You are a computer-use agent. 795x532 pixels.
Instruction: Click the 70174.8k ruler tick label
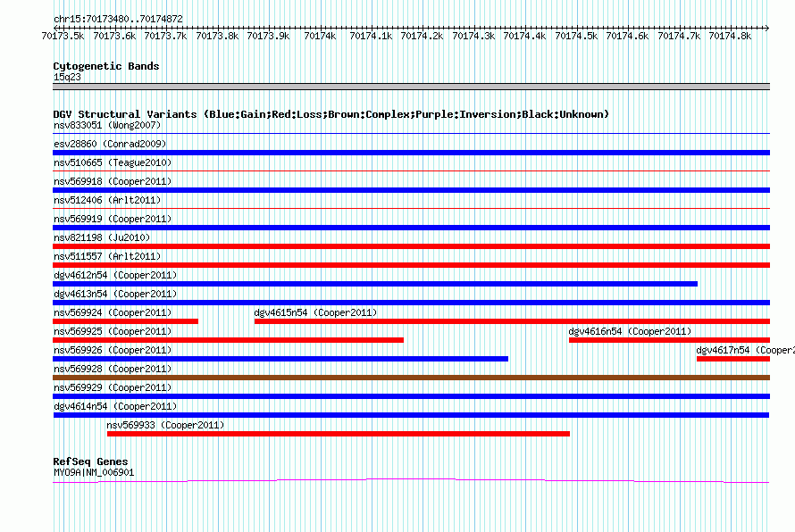coord(730,36)
